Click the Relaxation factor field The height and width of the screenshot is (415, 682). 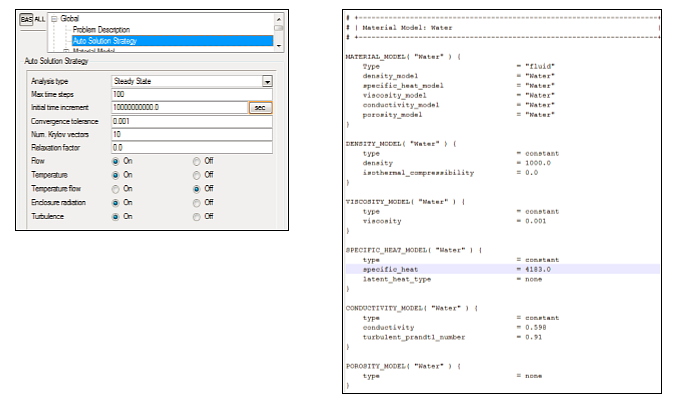click(192, 147)
